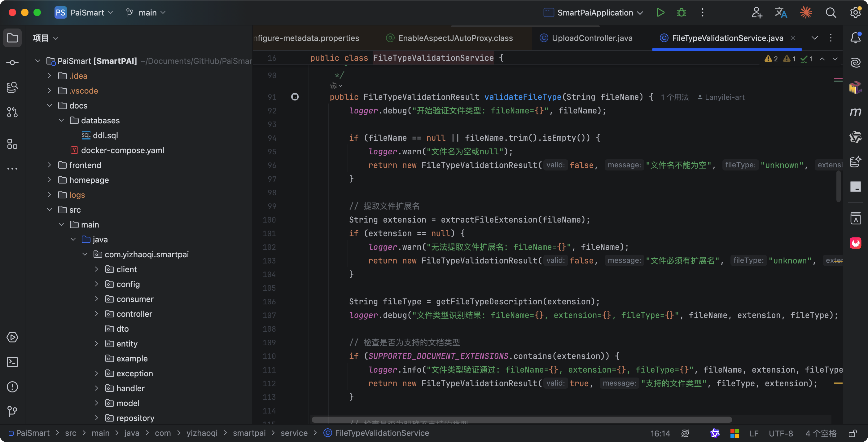The image size is (868, 442).
Task: Toggle the breakpoint marker on line 91
Action: (x=295, y=97)
